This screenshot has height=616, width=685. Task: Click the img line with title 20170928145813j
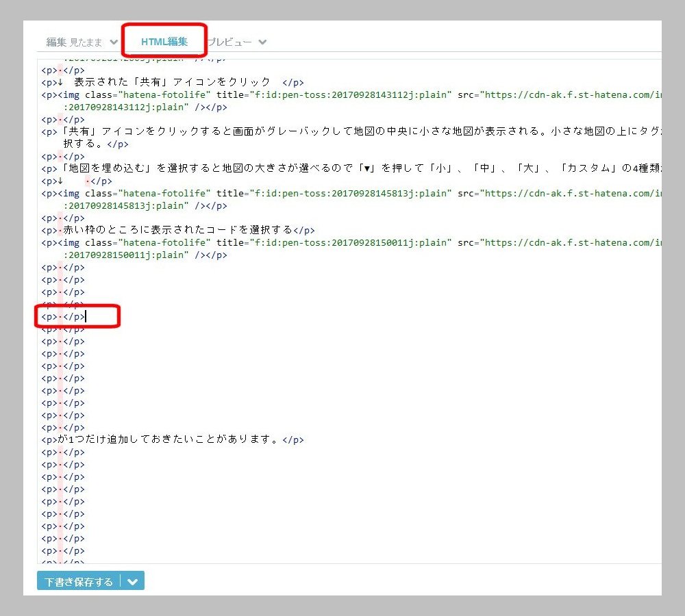coord(351,194)
